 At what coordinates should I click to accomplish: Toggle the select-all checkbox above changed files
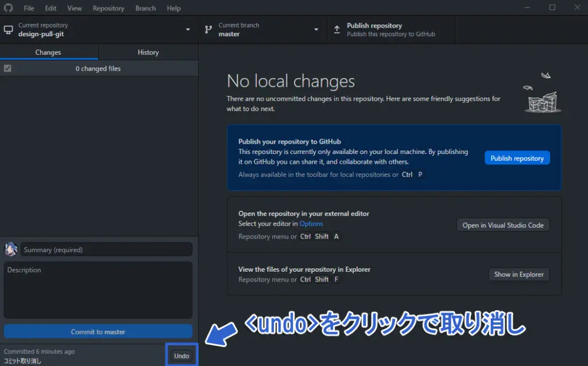pos(7,68)
